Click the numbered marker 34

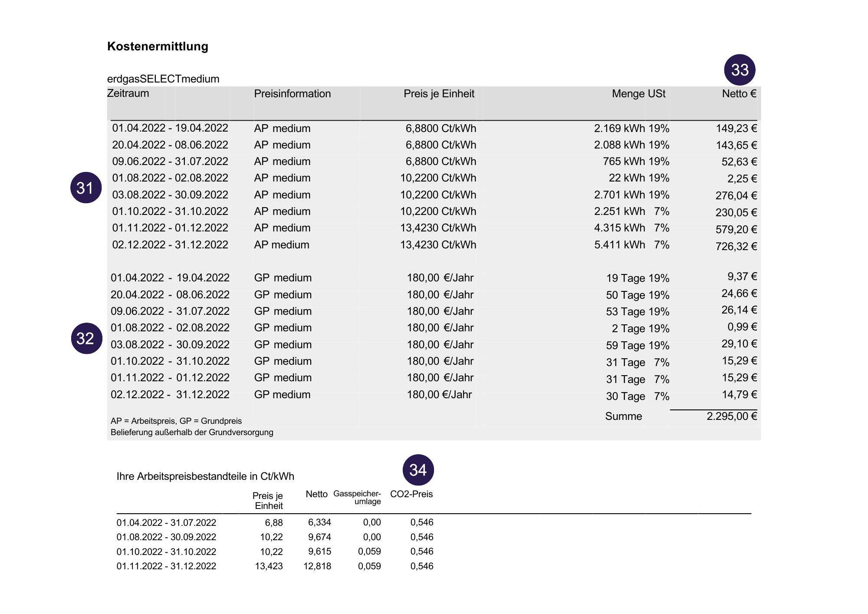pos(418,470)
